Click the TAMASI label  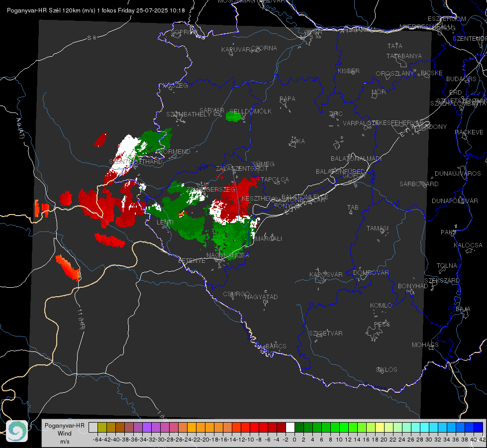pyautogui.click(x=378, y=228)
